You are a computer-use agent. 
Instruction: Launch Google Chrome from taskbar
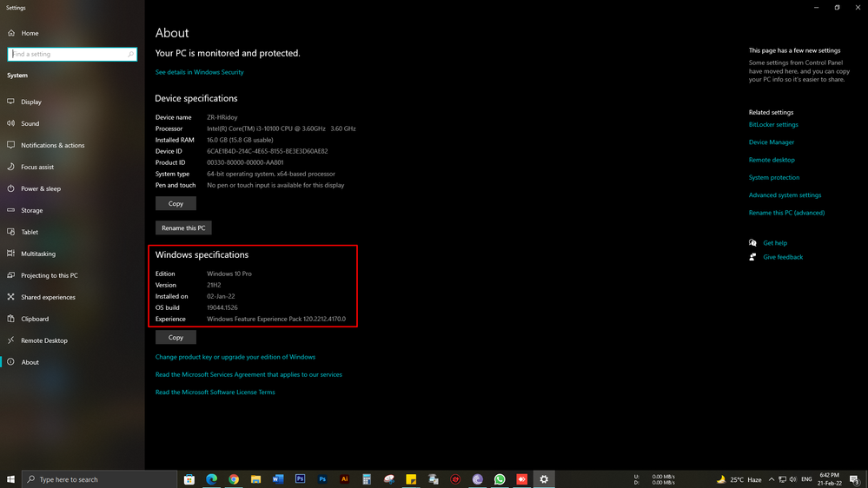pos(234,479)
